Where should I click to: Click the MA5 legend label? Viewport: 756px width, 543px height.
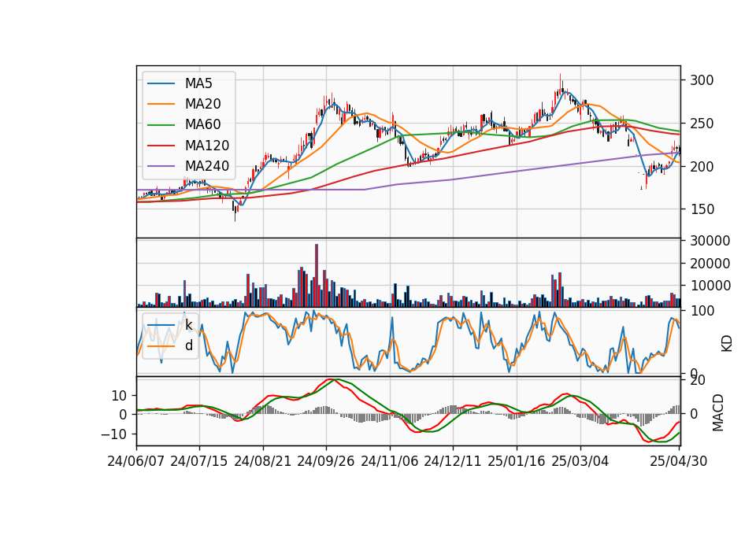click(198, 83)
